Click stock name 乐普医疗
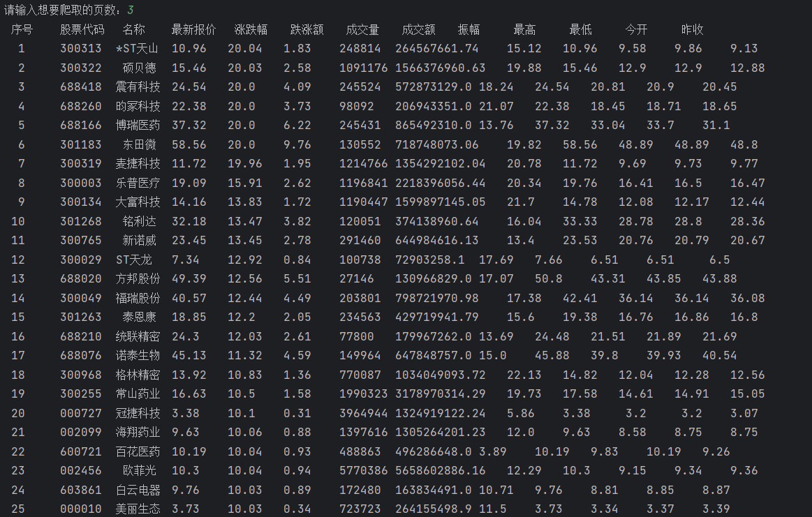This screenshot has height=517, width=812. [x=138, y=183]
